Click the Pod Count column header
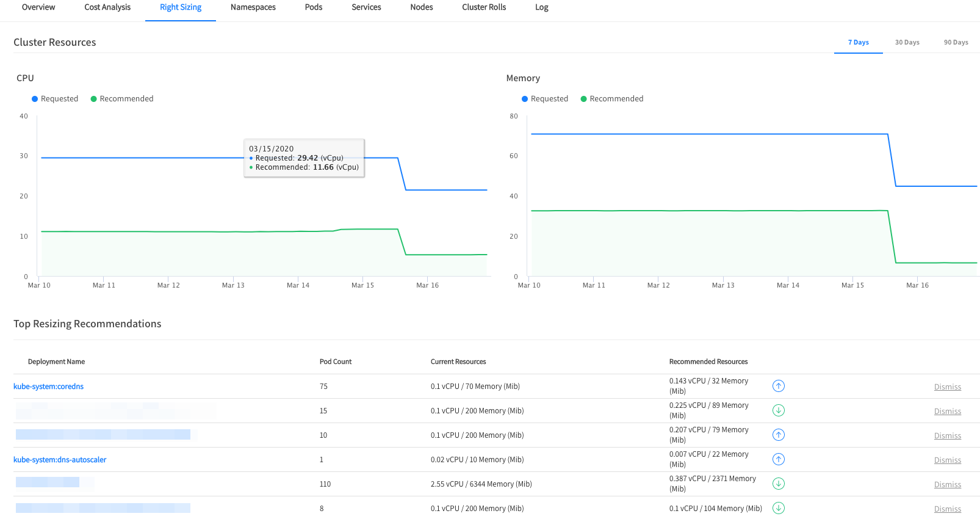The width and height of the screenshot is (980, 519). 336,362
